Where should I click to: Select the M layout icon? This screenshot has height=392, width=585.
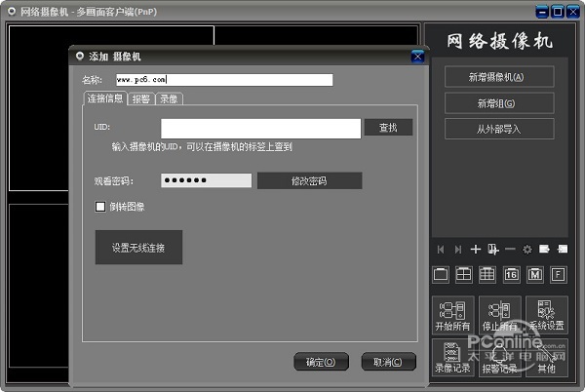[x=535, y=275]
